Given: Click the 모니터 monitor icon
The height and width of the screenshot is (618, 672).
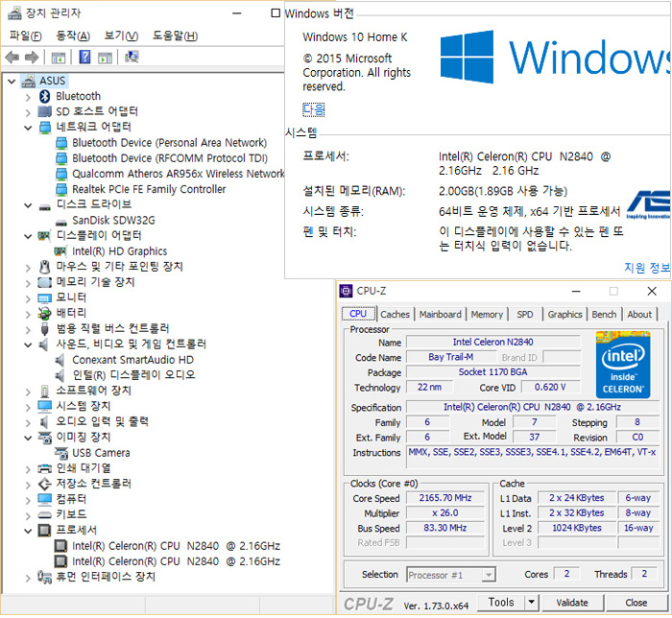Looking at the screenshot, I should 44,298.
